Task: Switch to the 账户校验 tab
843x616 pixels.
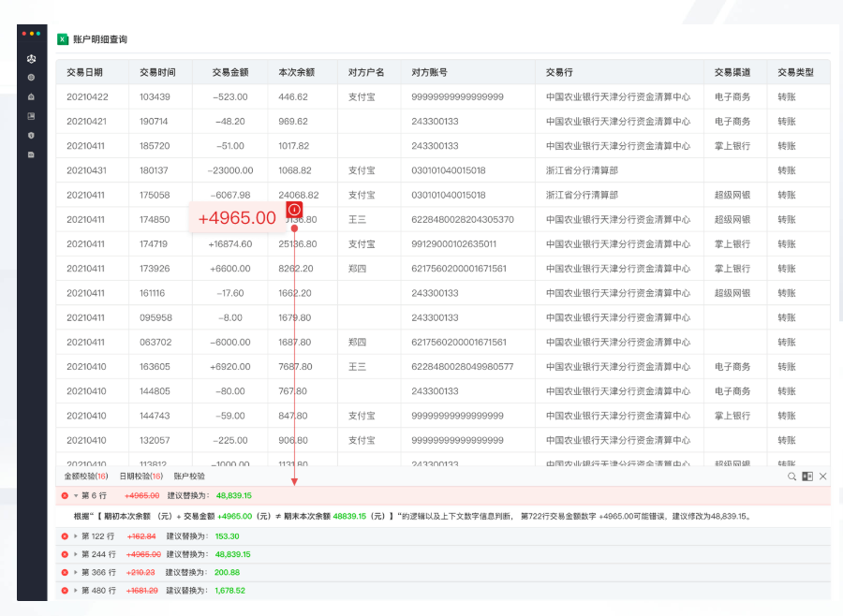Action: [x=189, y=477]
